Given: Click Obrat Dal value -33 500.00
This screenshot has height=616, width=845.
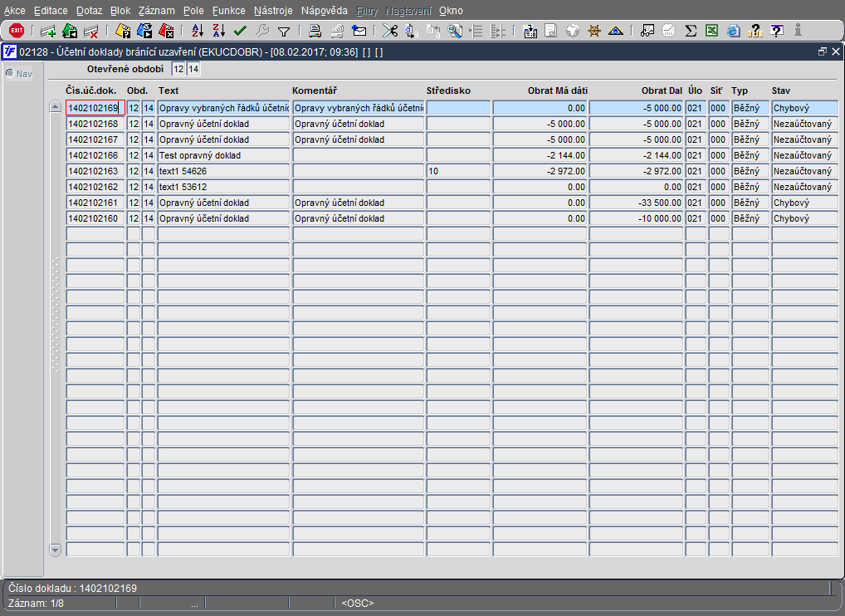Looking at the screenshot, I should (636, 203).
